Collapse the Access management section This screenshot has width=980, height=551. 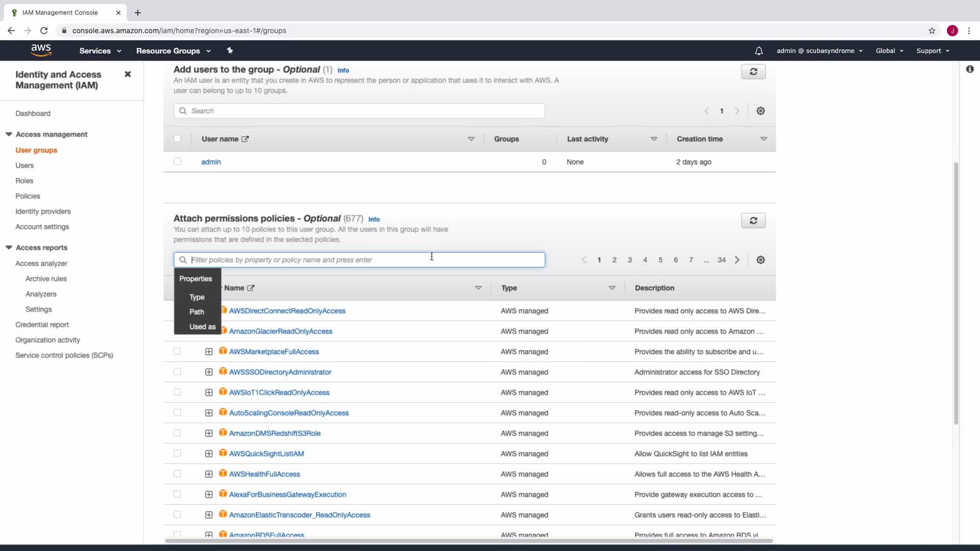click(9, 134)
